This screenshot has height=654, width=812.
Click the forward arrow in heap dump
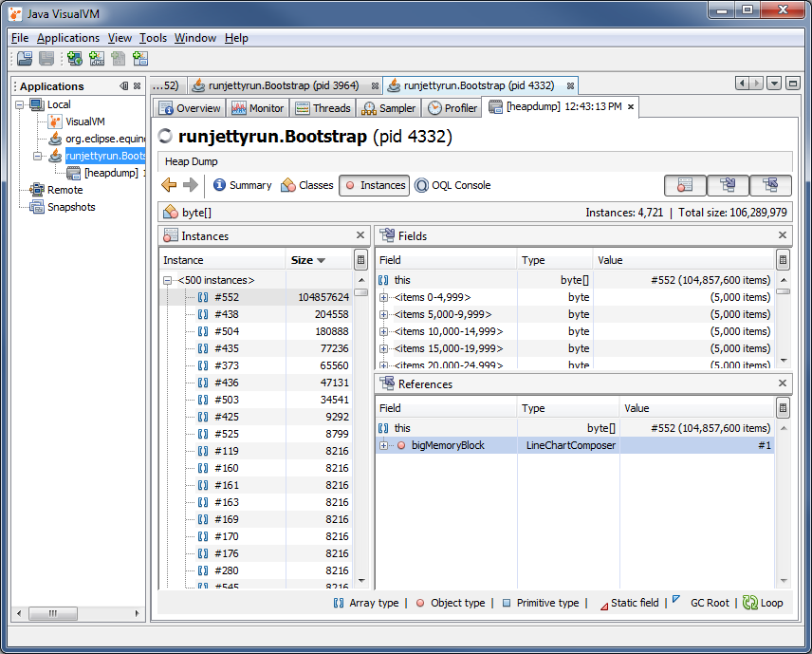pyautogui.click(x=191, y=184)
